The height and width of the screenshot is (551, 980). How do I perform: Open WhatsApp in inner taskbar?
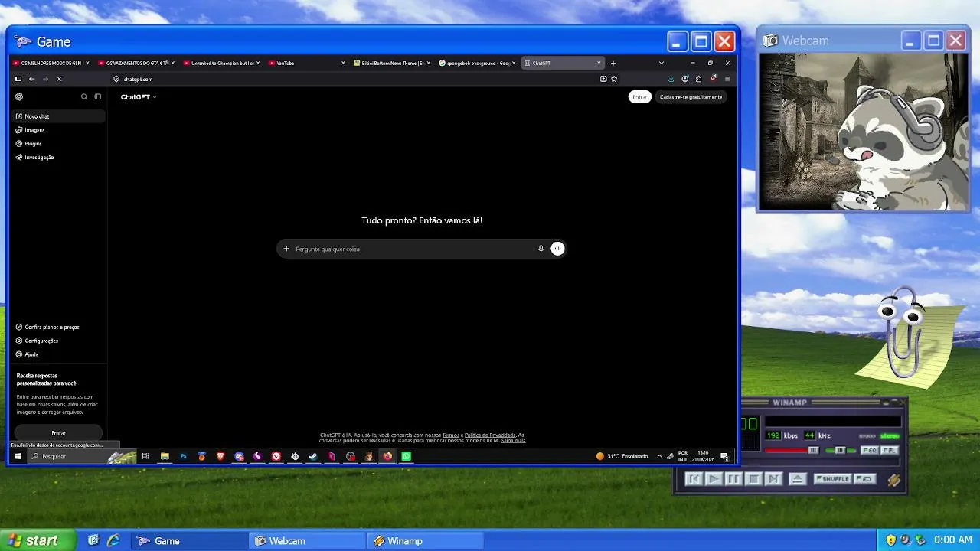[x=407, y=456]
